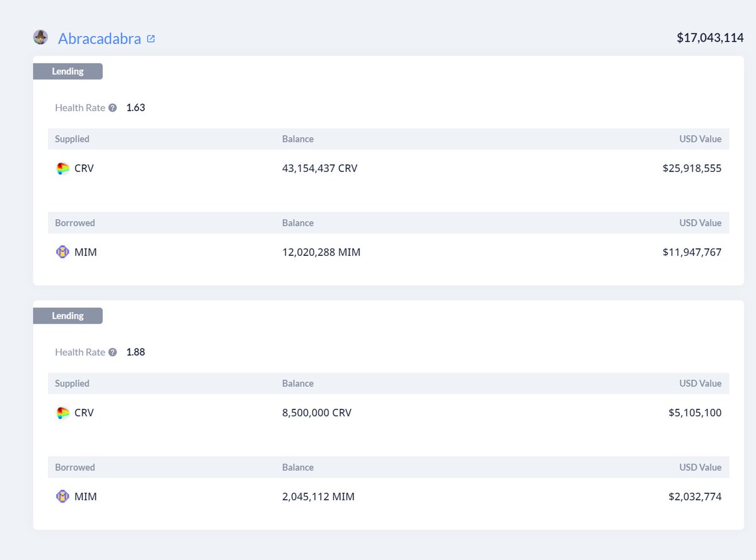Viewport: 756px width, 560px height.
Task: Click the total value $17,043,114
Action: coord(710,38)
